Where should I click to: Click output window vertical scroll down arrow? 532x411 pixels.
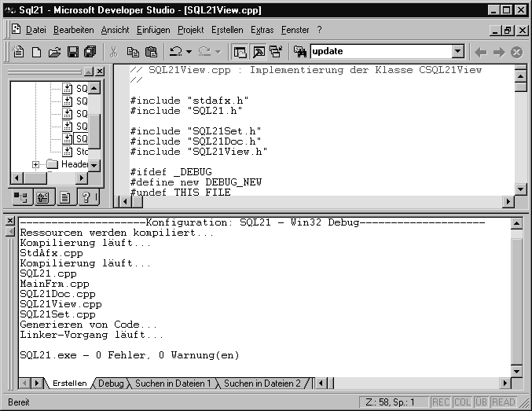coord(516,371)
